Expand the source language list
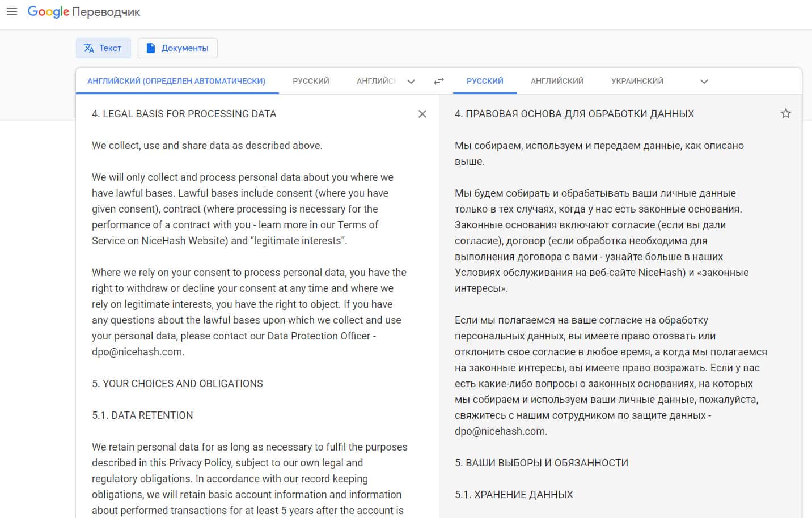 pyautogui.click(x=411, y=81)
